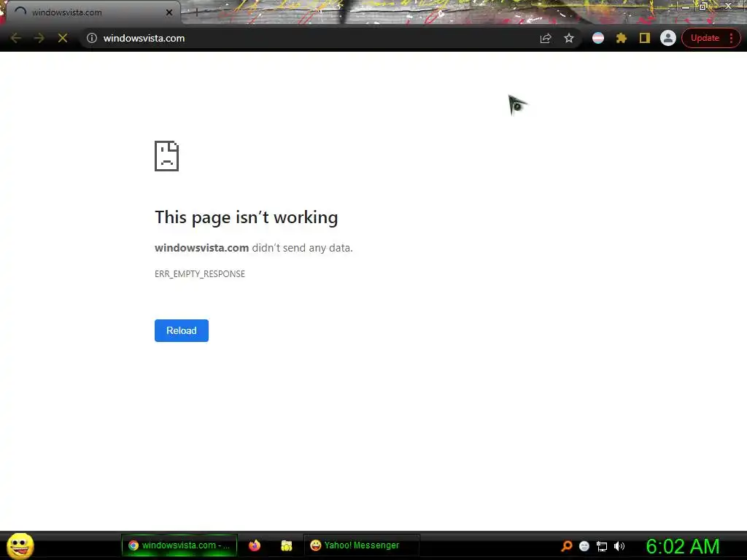Open volume speaker tray icon
Screen dimensions: 747x560
619,546
